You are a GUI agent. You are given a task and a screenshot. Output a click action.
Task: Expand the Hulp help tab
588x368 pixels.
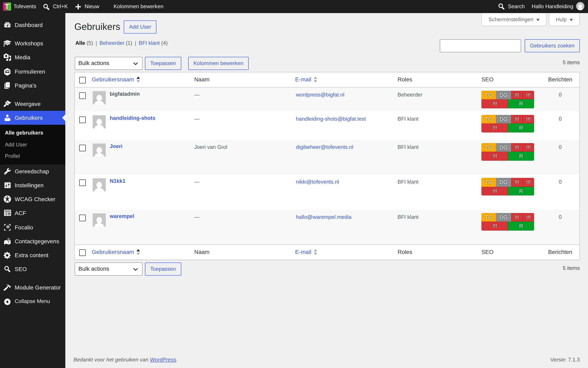point(564,19)
